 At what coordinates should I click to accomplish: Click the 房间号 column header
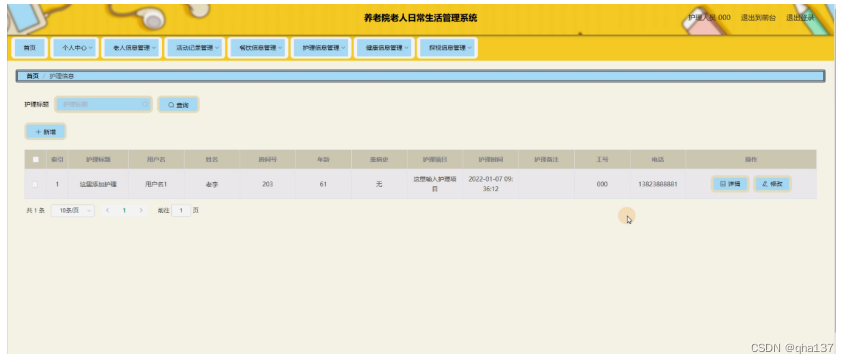pyautogui.click(x=267, y=160)
